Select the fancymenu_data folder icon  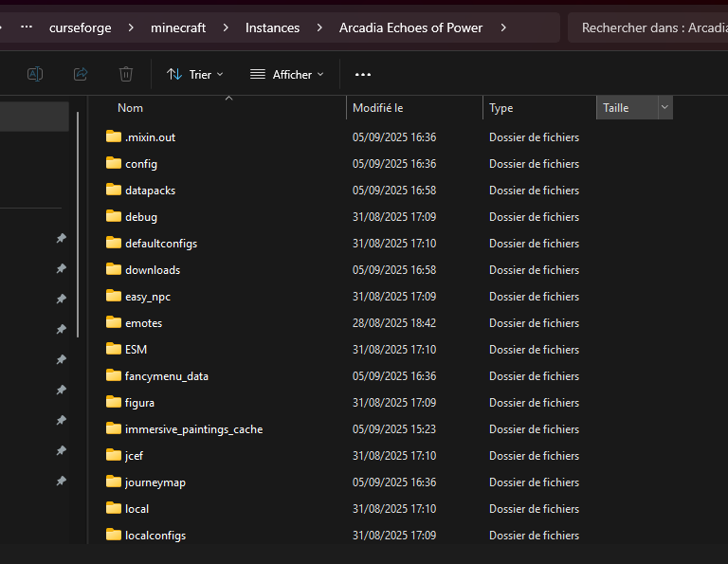click(114, 375)
